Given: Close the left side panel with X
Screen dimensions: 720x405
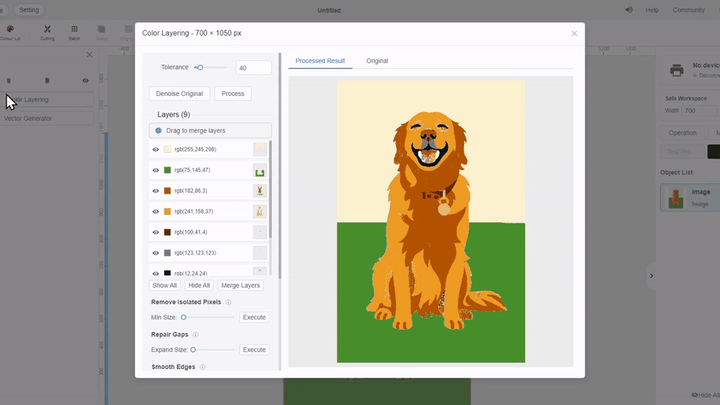Looking at the screenshot, I should click(90, 55).
